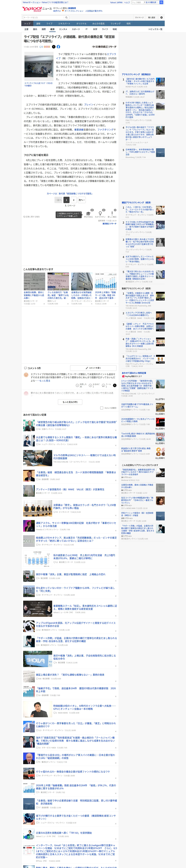
Task: Open the 新規取得 ID link
Action: click(72, 8)
